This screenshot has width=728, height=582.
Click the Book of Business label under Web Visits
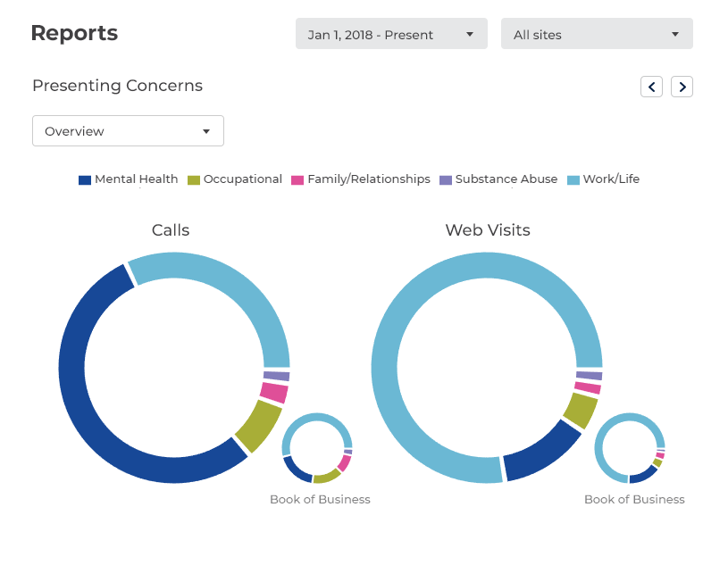(x=634, y=500)
